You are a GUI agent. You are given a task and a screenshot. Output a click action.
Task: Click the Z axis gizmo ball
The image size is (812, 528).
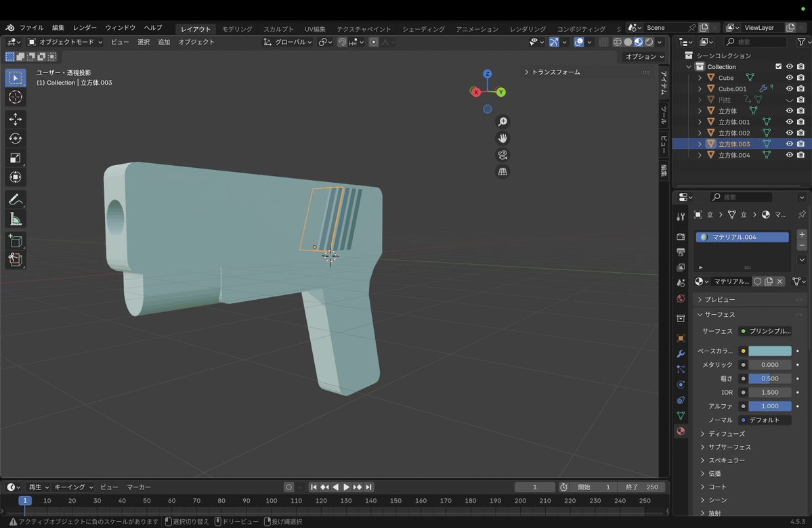click(x=488, y=74)
